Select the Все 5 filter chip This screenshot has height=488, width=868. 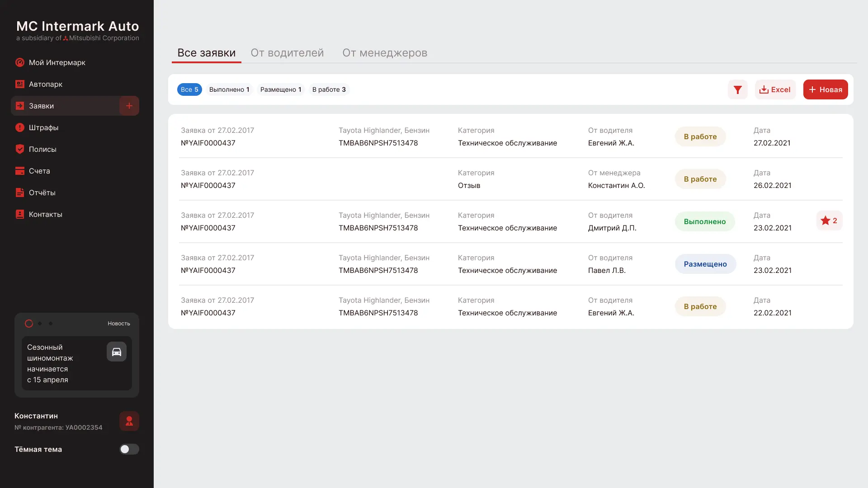click(x=189, y=89)
